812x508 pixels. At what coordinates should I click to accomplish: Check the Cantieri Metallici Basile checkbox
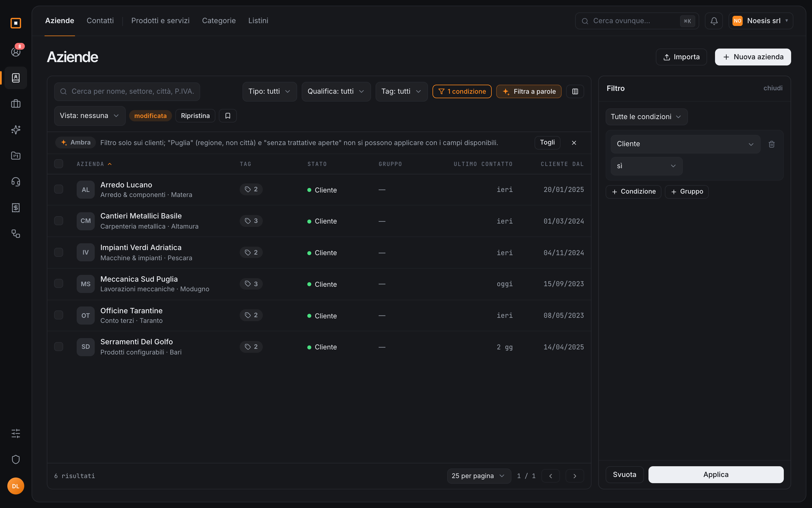(x=59, y=221)
